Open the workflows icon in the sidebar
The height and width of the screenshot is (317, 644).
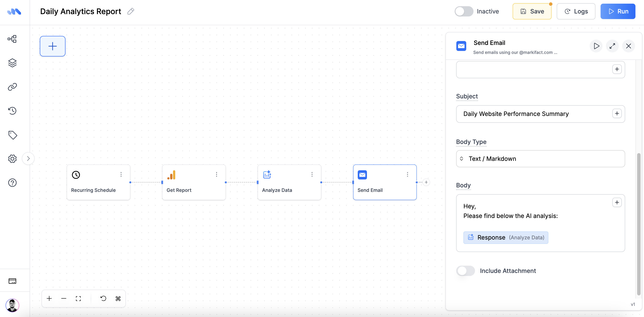12,39
